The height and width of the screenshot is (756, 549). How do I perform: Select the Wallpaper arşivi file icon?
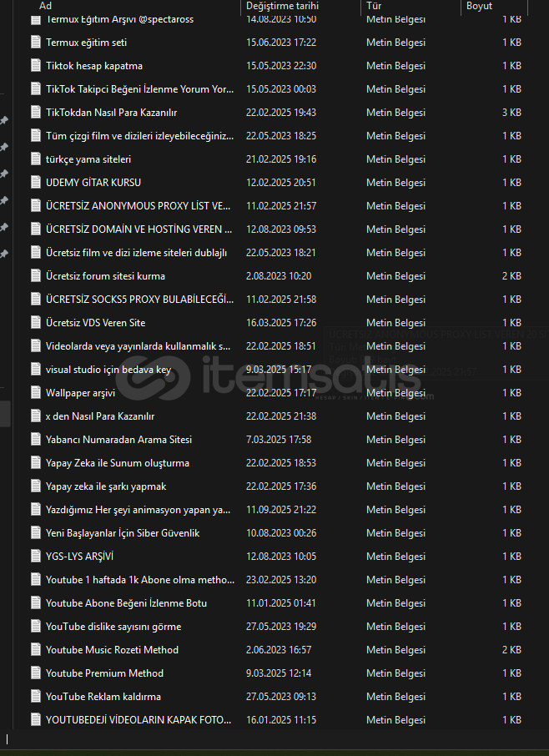click(x=36, y=393)
